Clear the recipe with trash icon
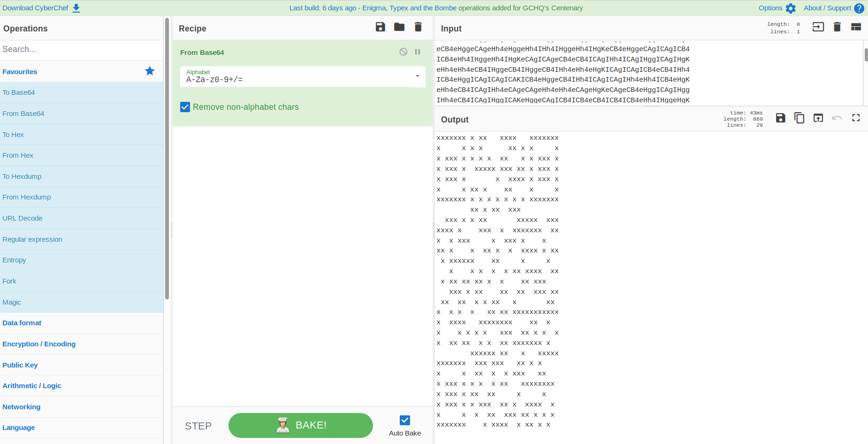The height and width of the screenshot is (444, 868). click(x=418, y=27)
